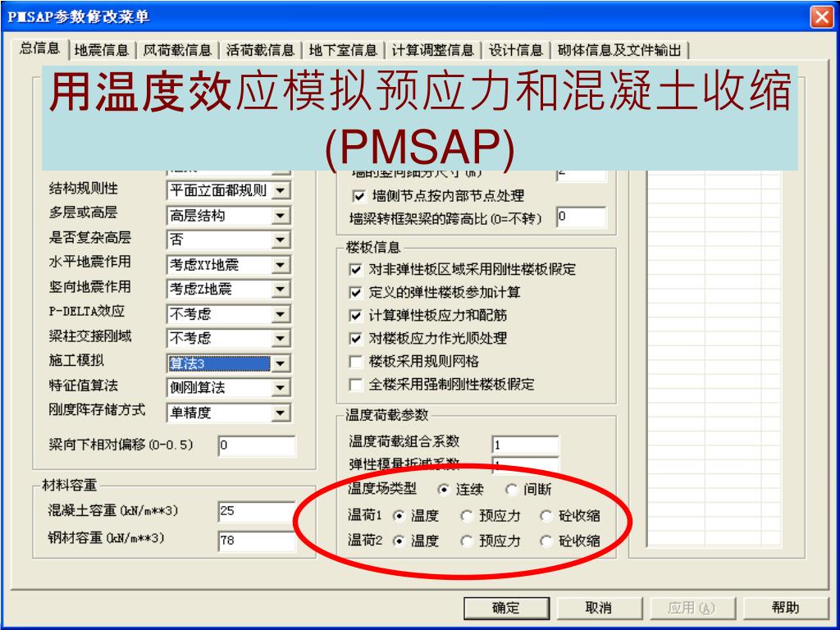Expand the 竖向地震作用 dropdown
The image size is (840, 630).
(x=281, y=290)
